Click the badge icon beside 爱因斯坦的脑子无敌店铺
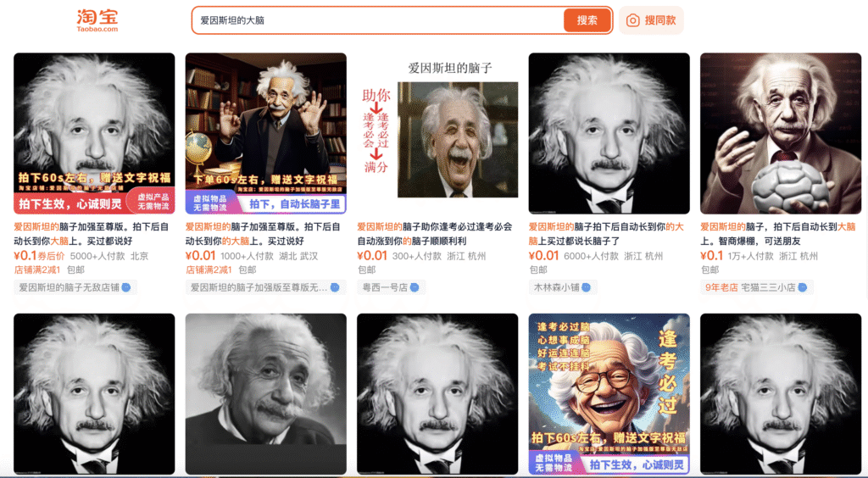 tap(126, 287)
